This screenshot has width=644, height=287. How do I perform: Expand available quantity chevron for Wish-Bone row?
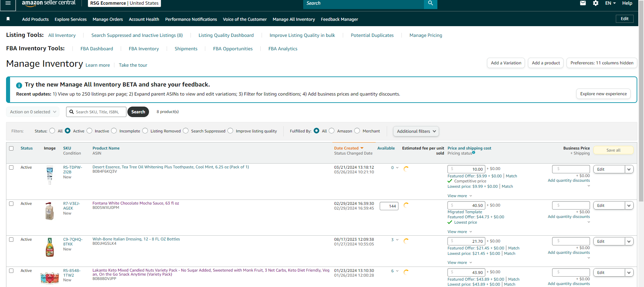click(397, 240)
